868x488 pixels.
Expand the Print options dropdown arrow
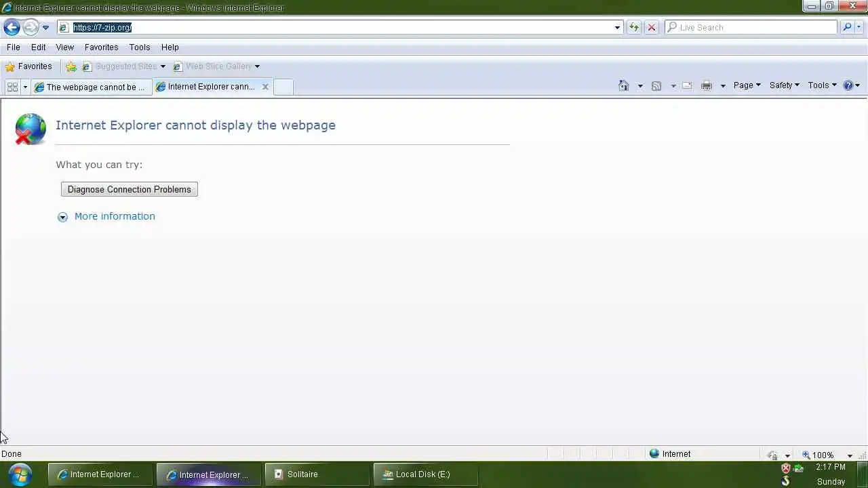pyautogui.click(x=723, y=85)
